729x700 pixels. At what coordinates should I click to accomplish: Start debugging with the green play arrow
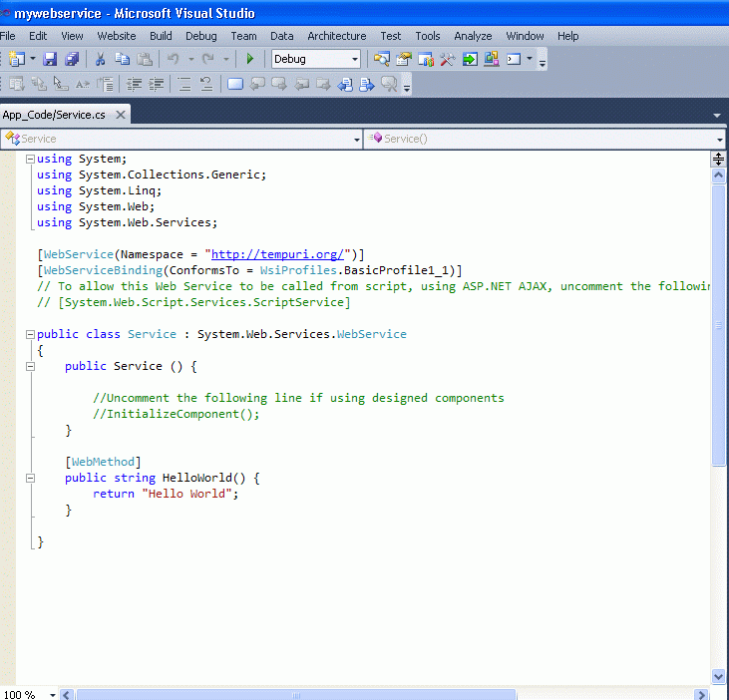point(250,60)
